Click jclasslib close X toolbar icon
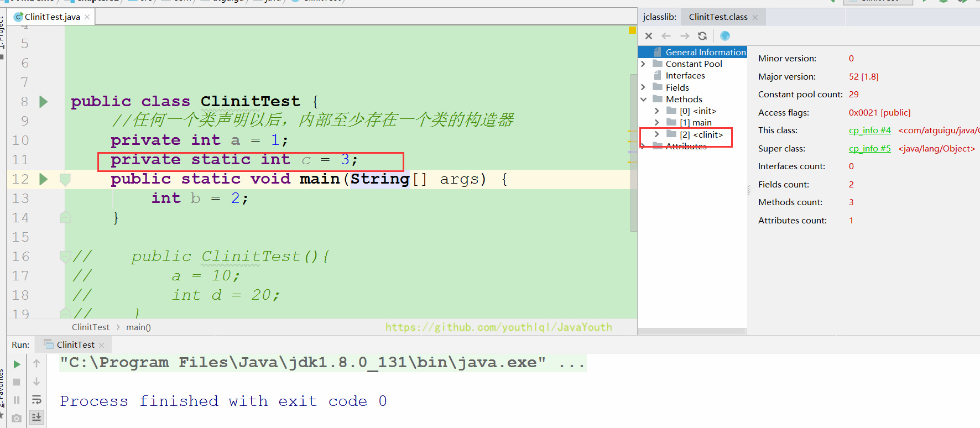The height and width of the screenshot is (428, 980). click(x=649, y=36)
